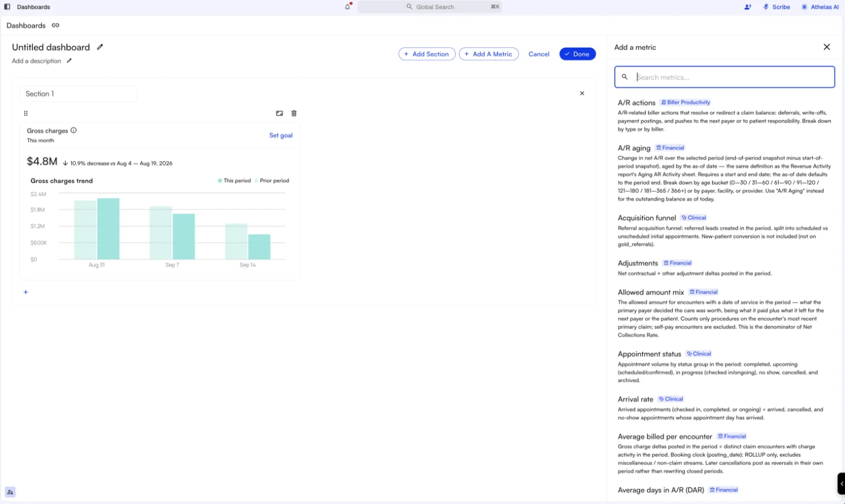Screen dimensions: 845x504
Task: Select the A/R actions metric
Action: [637, 102]
